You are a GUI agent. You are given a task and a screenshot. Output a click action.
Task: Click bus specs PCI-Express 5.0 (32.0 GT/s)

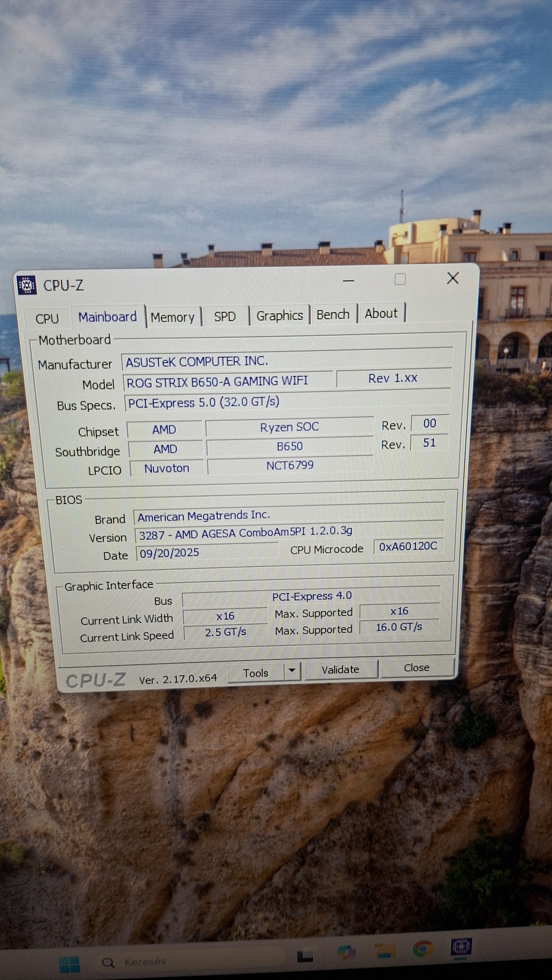pyautogui.click(x=287, y=401)
